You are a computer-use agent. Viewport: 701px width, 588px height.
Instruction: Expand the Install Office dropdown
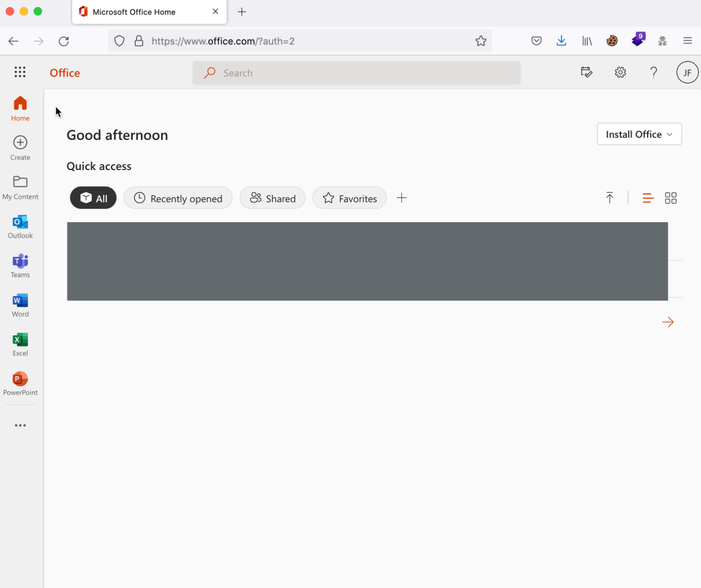639,134
